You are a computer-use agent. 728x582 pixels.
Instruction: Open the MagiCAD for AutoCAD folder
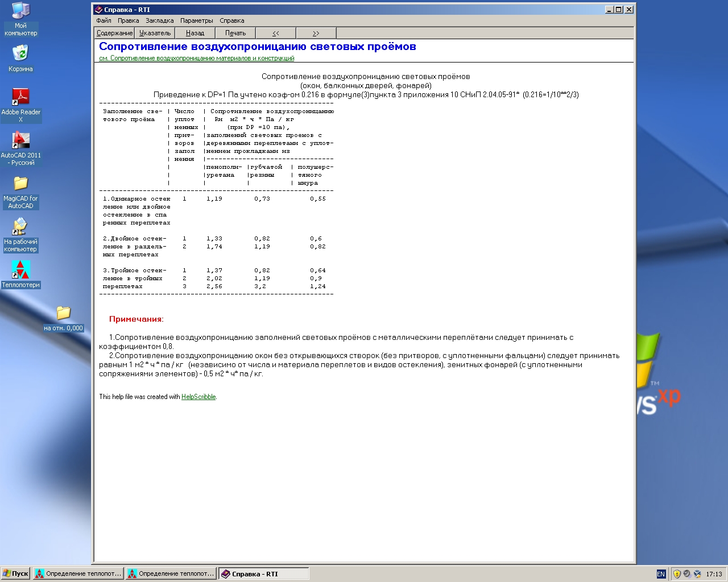pyautogui.click(x=20, y=184)
